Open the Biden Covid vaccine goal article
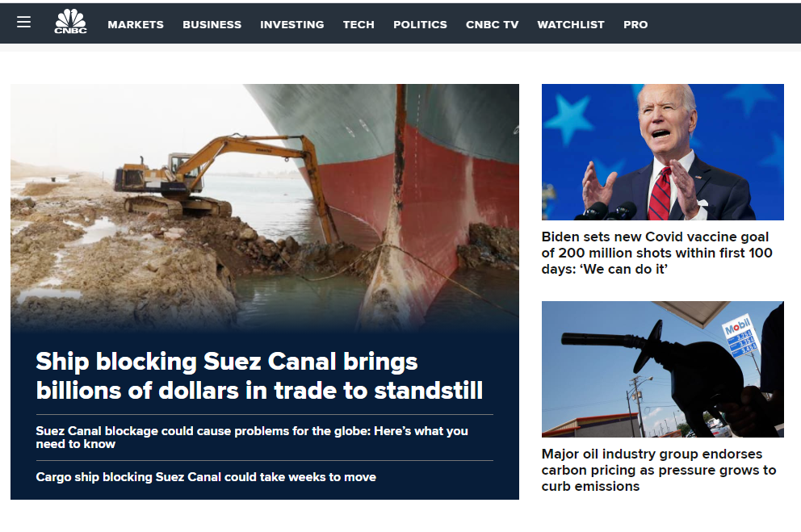The height and width of the screenshot is (532, 801). (x=657, y=253)
